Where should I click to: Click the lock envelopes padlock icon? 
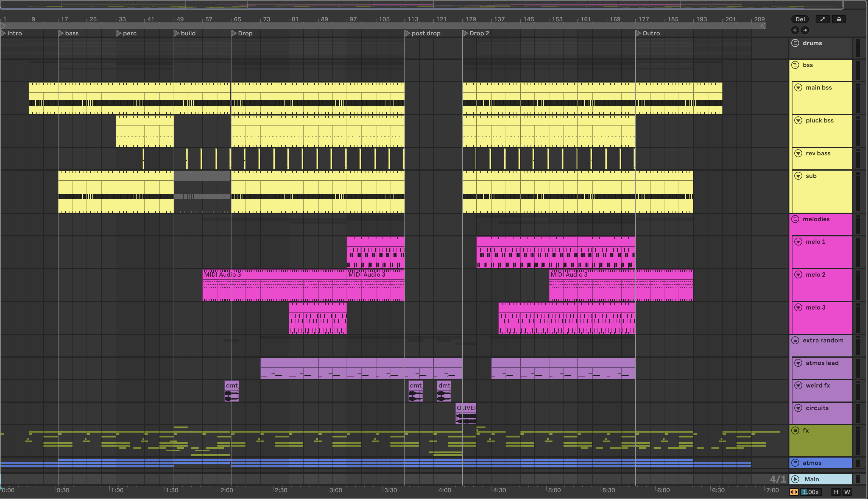pyautogui.click(x=839, y=19)
